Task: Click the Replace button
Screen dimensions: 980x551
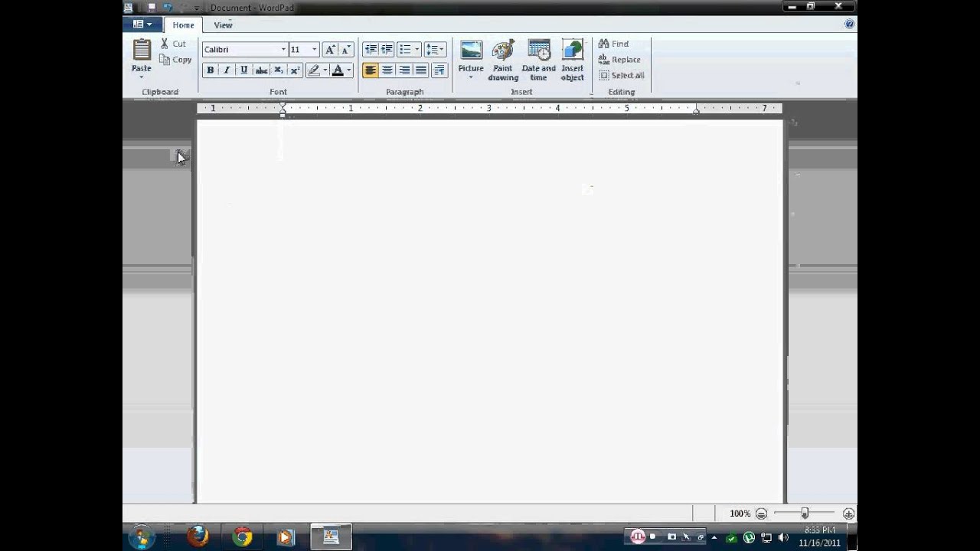Action: [619, 60]
